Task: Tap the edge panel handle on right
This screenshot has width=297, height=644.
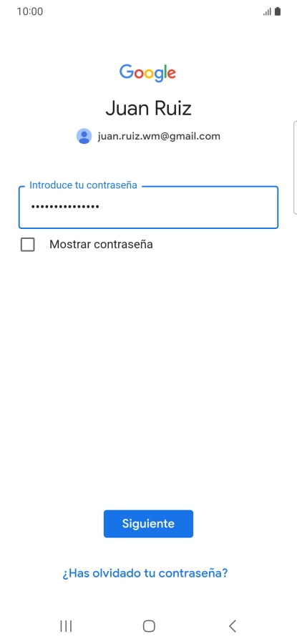Action: pos(295,167)
